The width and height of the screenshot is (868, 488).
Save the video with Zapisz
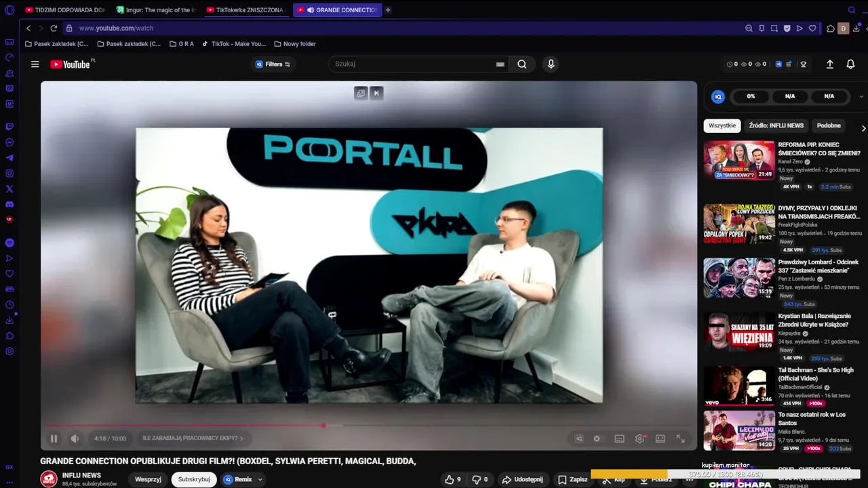(572, 479)
